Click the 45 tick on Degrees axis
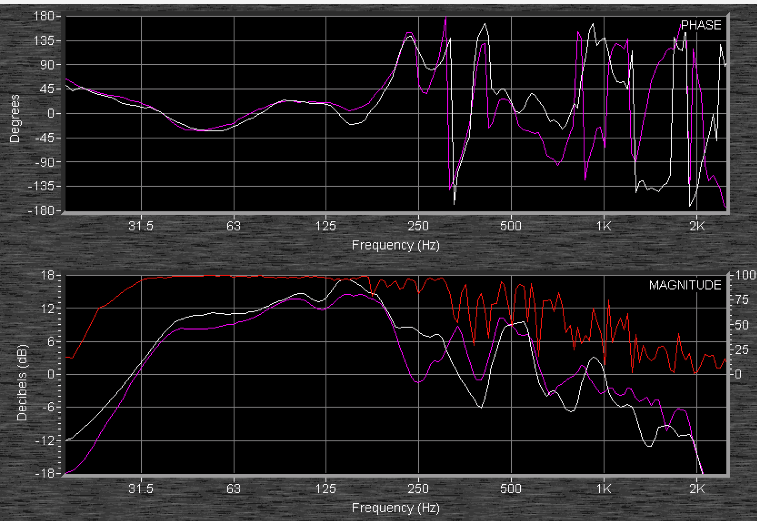The width and height of the screenshot is (757, 521). point(46,89)
